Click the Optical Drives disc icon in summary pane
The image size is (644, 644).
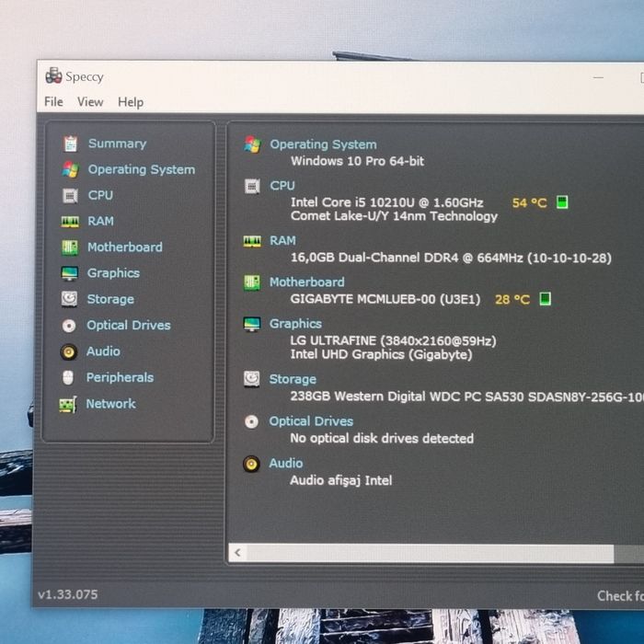pos(251,421)
